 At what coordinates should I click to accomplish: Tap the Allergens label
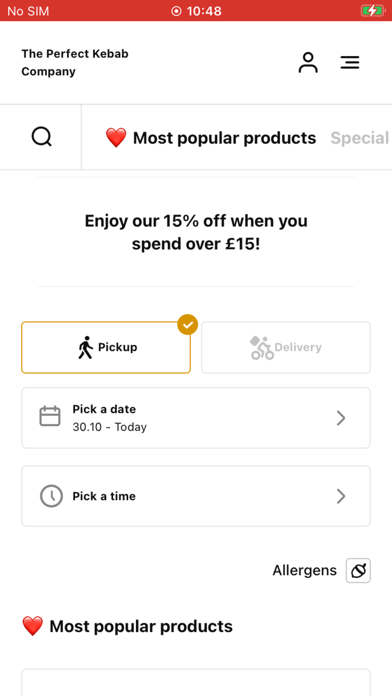point(305,570)
